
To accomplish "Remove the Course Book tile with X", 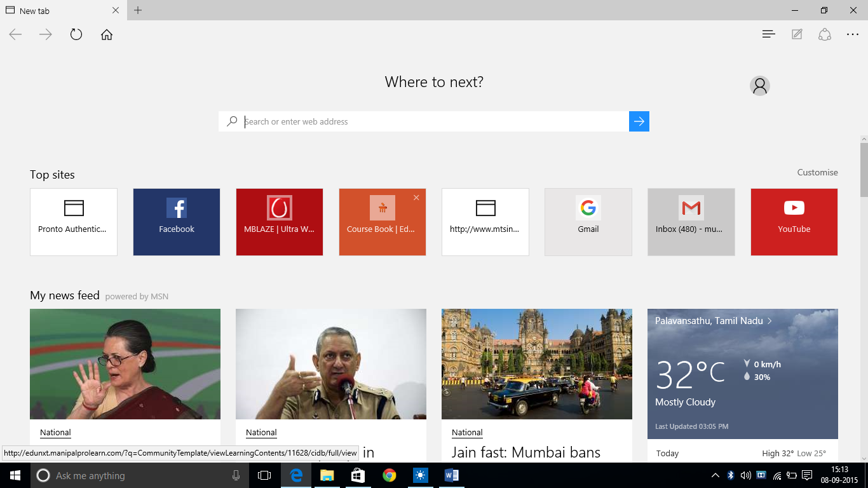I will point(416,198).
